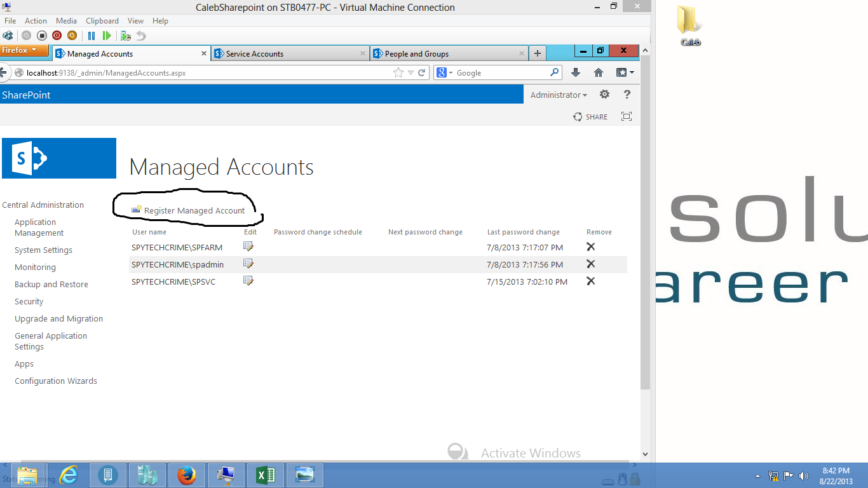Reload the page in Firefox
Viewport: 868px width, 488px height.
(421, 72)
